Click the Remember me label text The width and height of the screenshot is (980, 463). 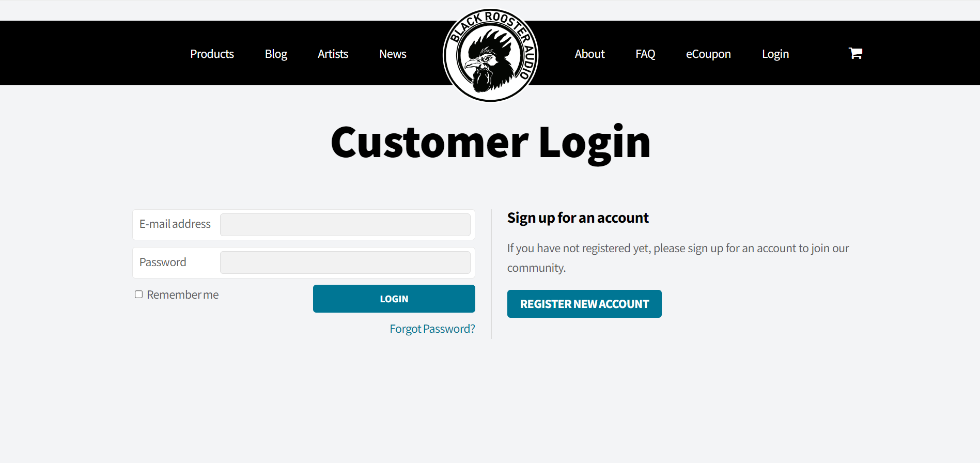coord(182,295)
